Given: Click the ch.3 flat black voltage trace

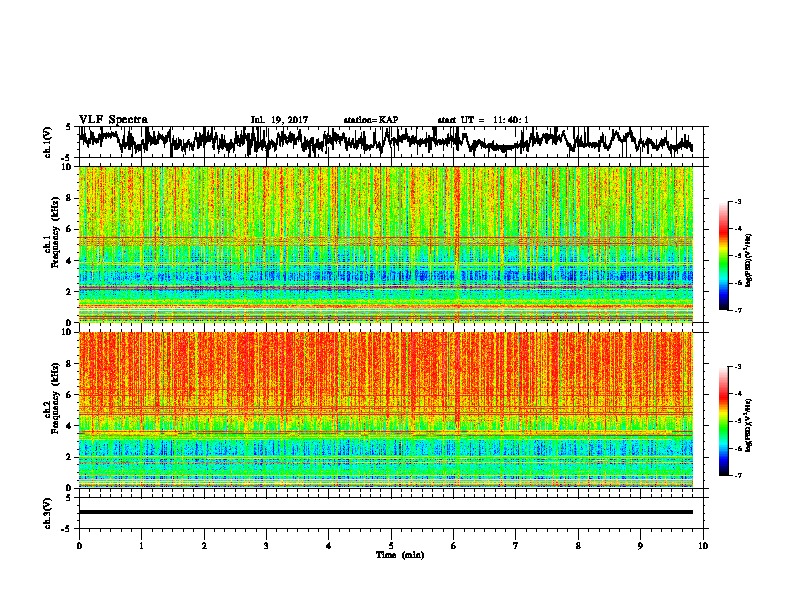Looking at the screenshot, I should pos(386,512).
